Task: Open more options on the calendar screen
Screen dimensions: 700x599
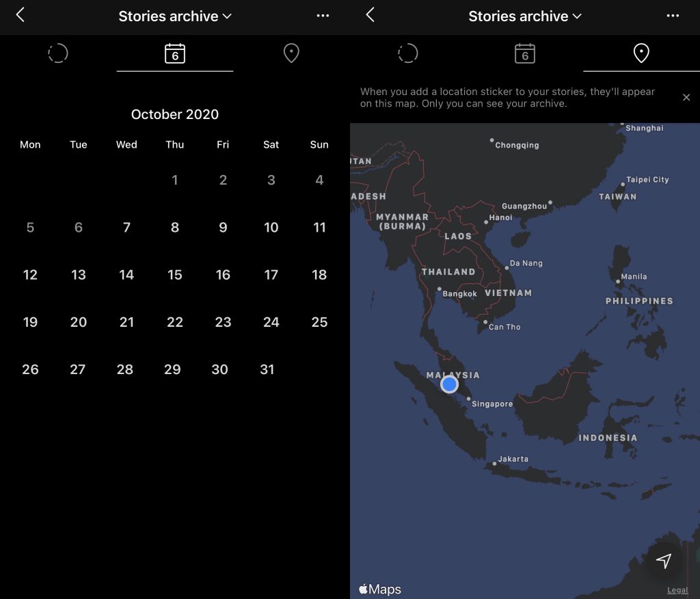Action: pos(323,16)
